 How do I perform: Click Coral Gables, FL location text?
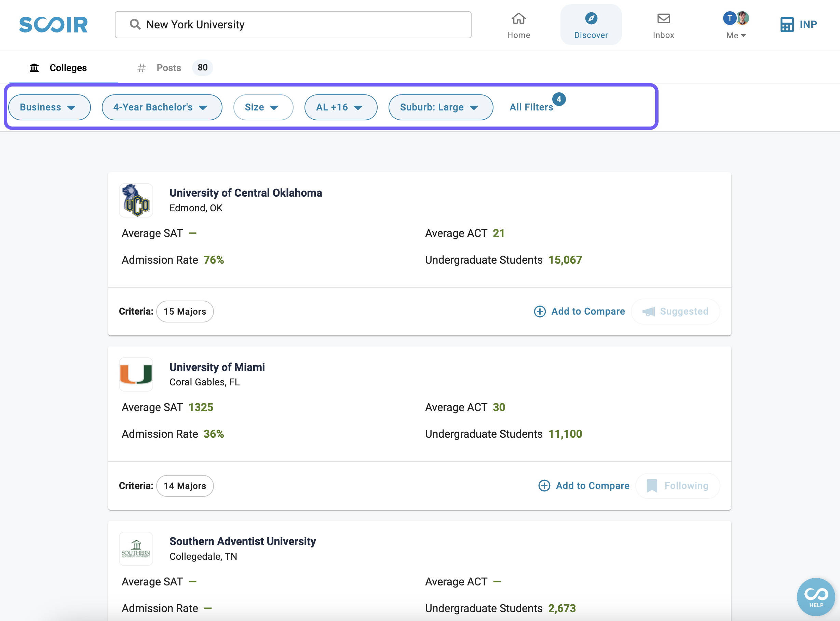tap(204, 382)
